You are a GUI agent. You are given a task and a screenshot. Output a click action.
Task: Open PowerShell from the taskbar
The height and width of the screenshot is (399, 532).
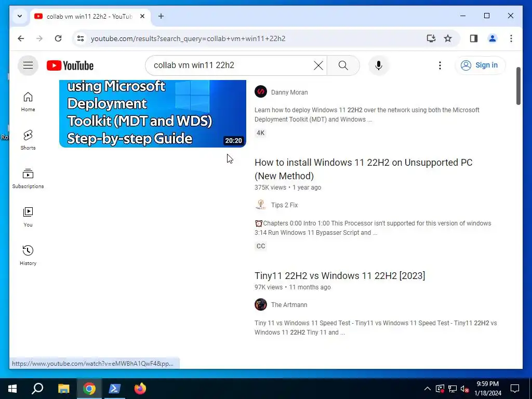tap(114, 389)
